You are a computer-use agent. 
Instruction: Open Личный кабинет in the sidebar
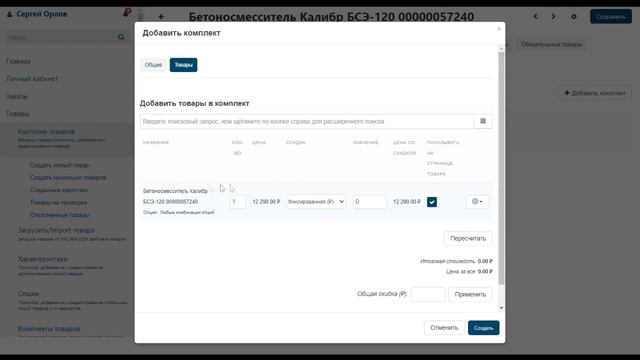click(x=32, y=79)
